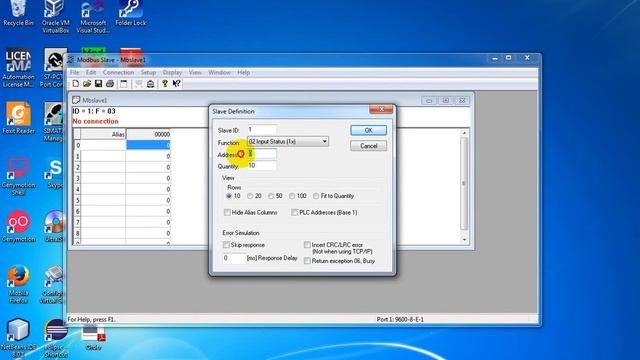The image size is (640, 360).
Task: Click the context help arrow-question icon
Action: (176, 84)
